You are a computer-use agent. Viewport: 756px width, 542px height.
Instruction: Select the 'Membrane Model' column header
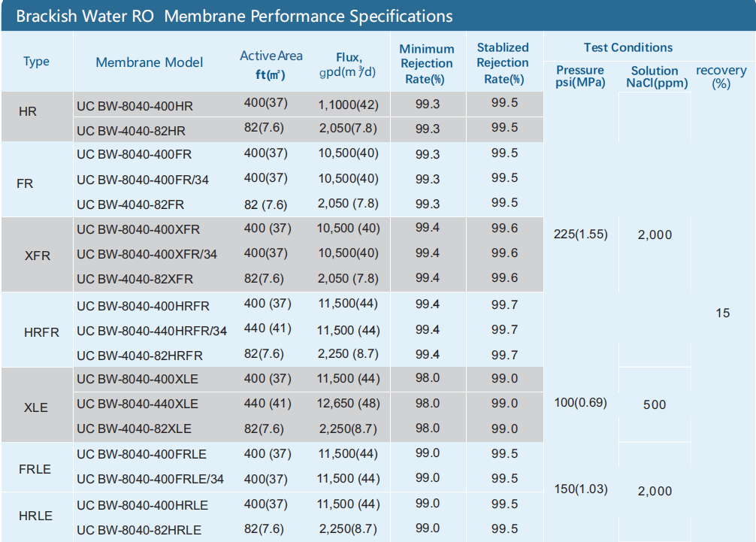tap(149, 62)
